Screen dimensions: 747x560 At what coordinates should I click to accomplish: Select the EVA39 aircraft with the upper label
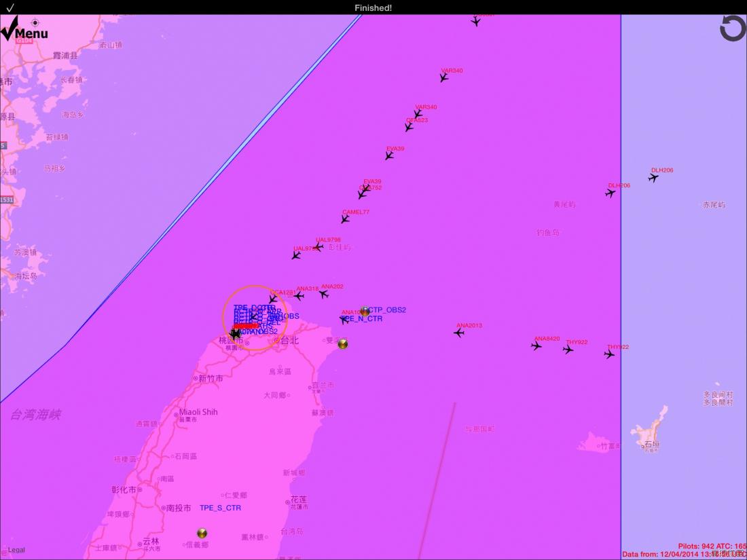[389, 155]
